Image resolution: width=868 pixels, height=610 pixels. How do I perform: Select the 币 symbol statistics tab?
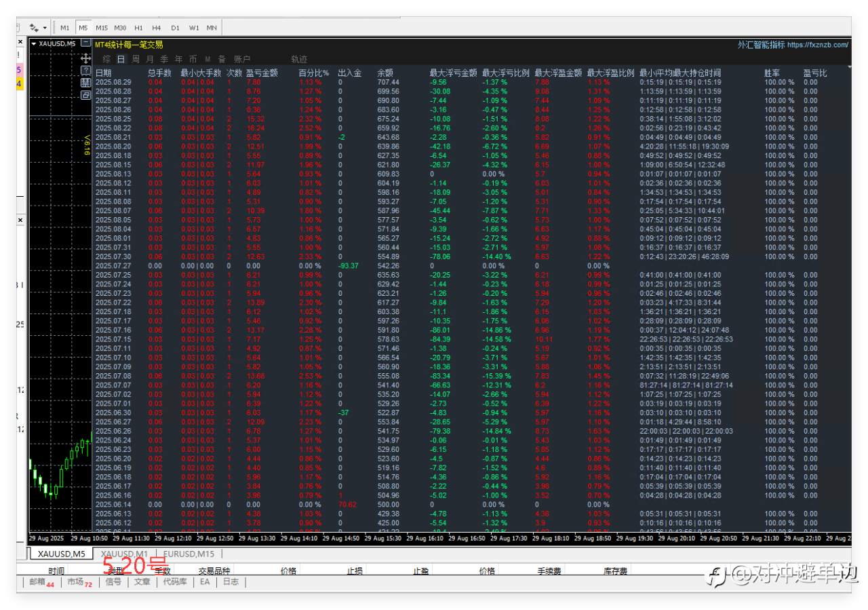point(193,59)
